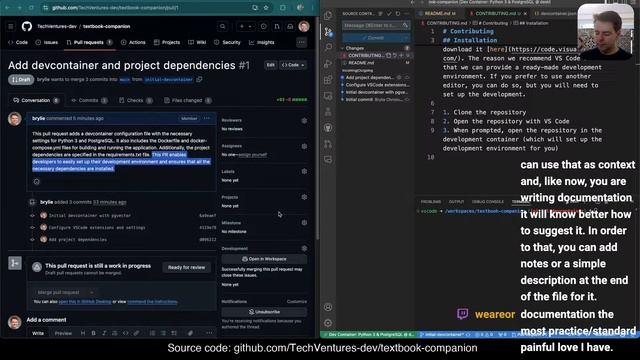This screenshot has width=640, height=360.
Task: Click the Customize notifications link
Action: click(x=297, y=302)
